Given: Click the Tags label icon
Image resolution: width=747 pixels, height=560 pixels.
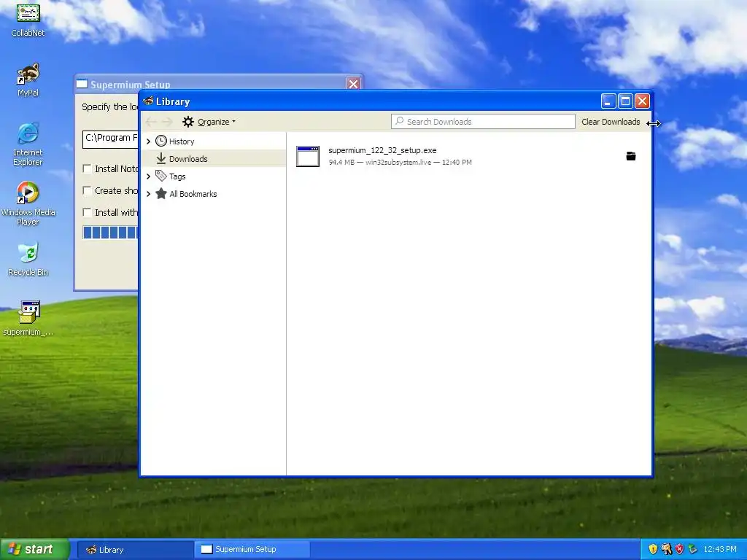Looking at the screenshot, I should tap(161, 176).
